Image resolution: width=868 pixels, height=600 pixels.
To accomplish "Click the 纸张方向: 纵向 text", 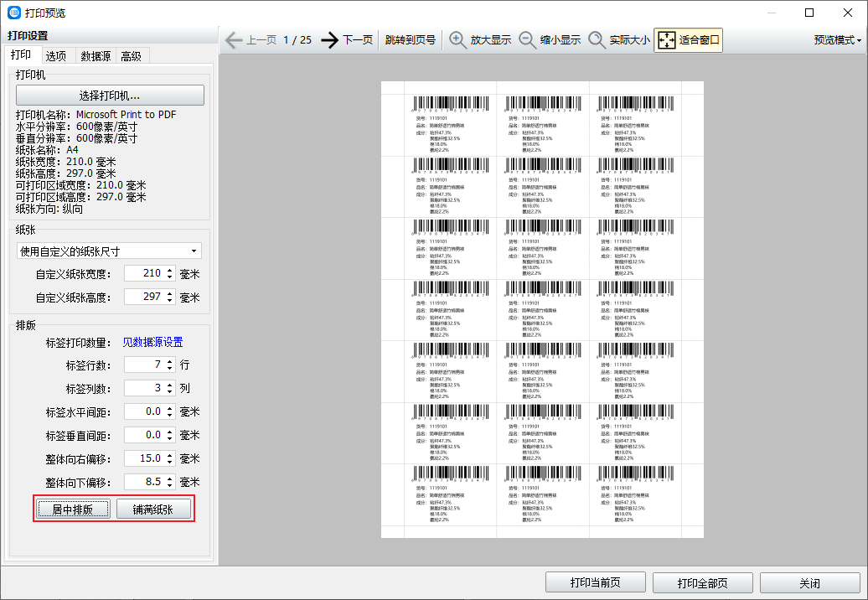I will click(49, 209).
